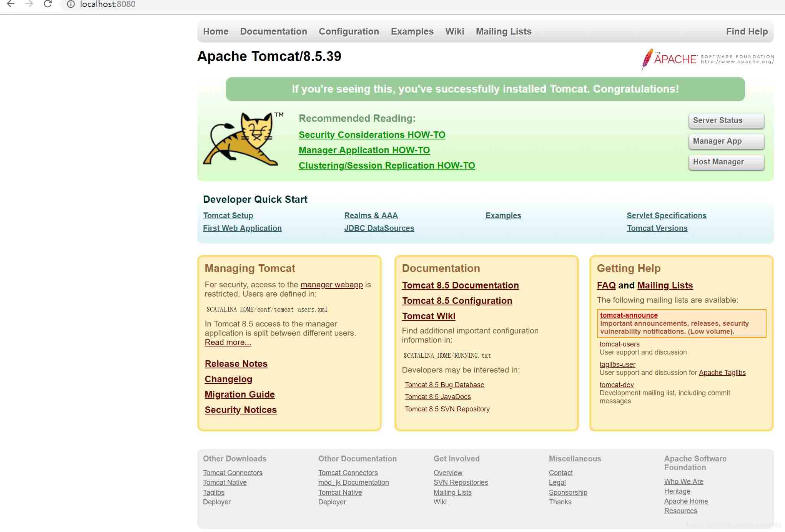Open Documentation in the top navigation
Viewport: 785px width, 532px height.
[273, 31]
